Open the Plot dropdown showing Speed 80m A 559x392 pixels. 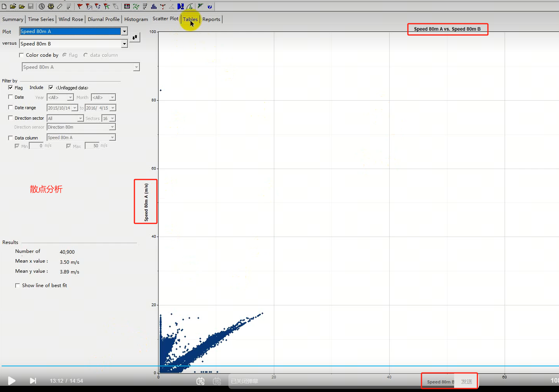click(124, 31)
